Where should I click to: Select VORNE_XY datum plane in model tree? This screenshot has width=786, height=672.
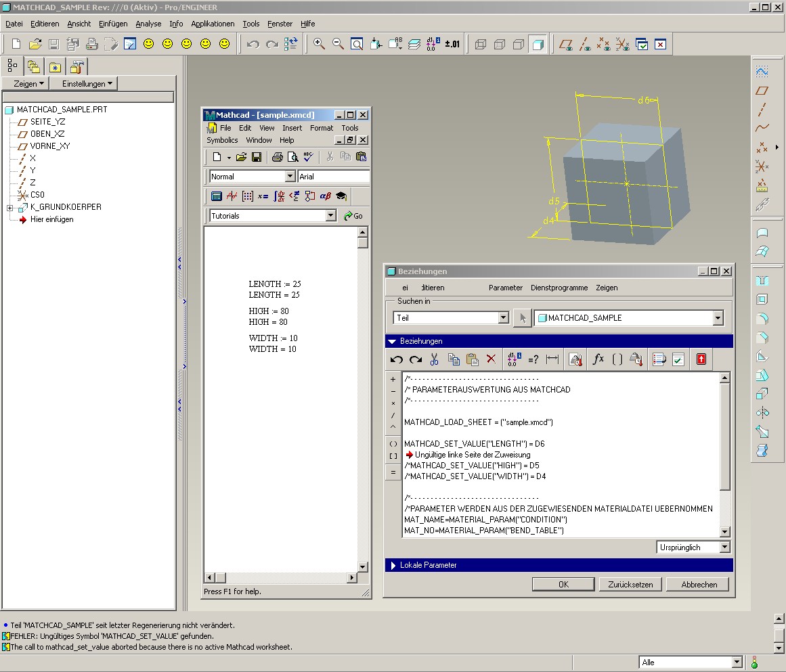(x=49, y=145)
